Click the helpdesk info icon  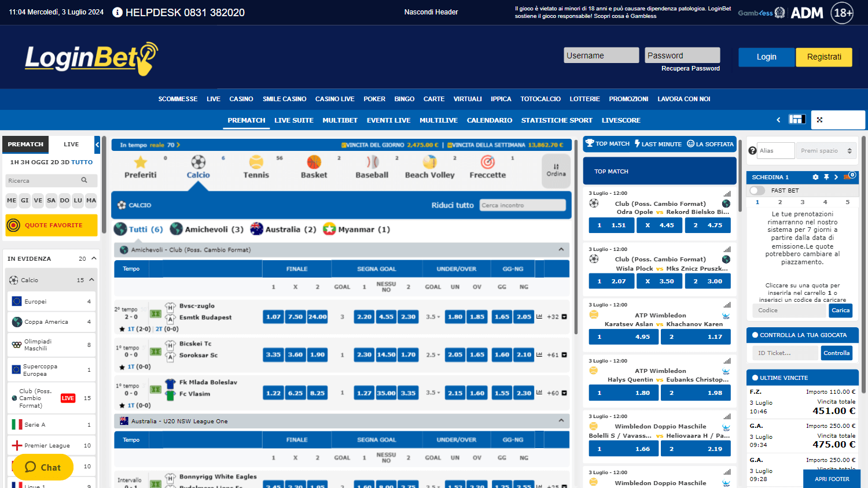click(117, 12)
